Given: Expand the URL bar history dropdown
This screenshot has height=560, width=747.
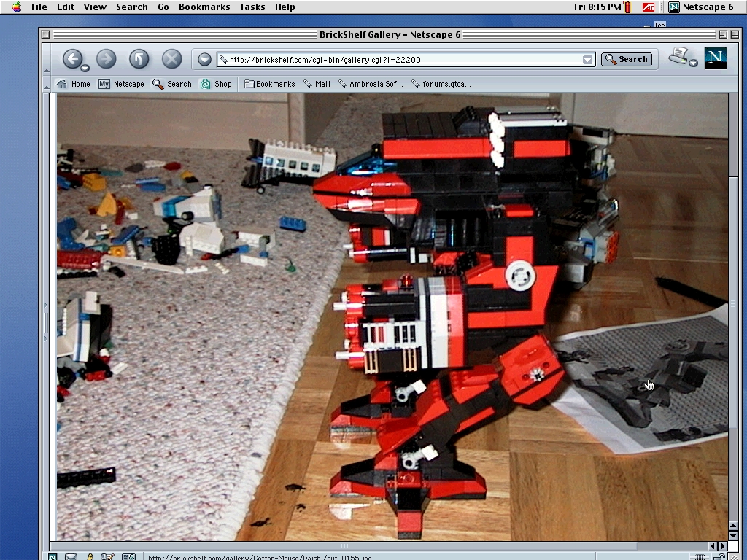Looking at the screenshot, I should point(588,60).
